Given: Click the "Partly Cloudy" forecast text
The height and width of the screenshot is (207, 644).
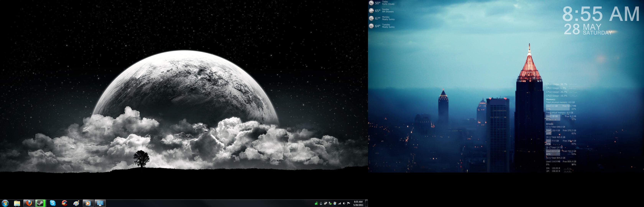Looking at the screenshot, I should coord(388,4).
